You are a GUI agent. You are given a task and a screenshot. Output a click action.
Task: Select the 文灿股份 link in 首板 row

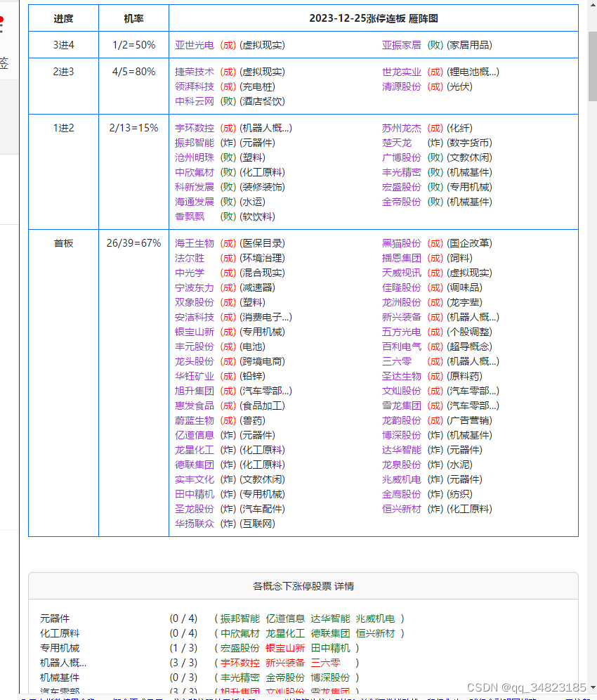[401, 391]
